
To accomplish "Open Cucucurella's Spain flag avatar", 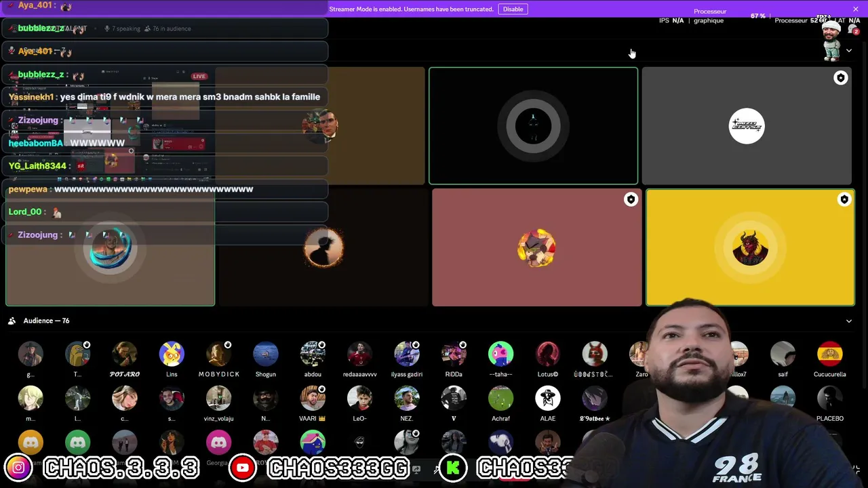I will point(829,354).
